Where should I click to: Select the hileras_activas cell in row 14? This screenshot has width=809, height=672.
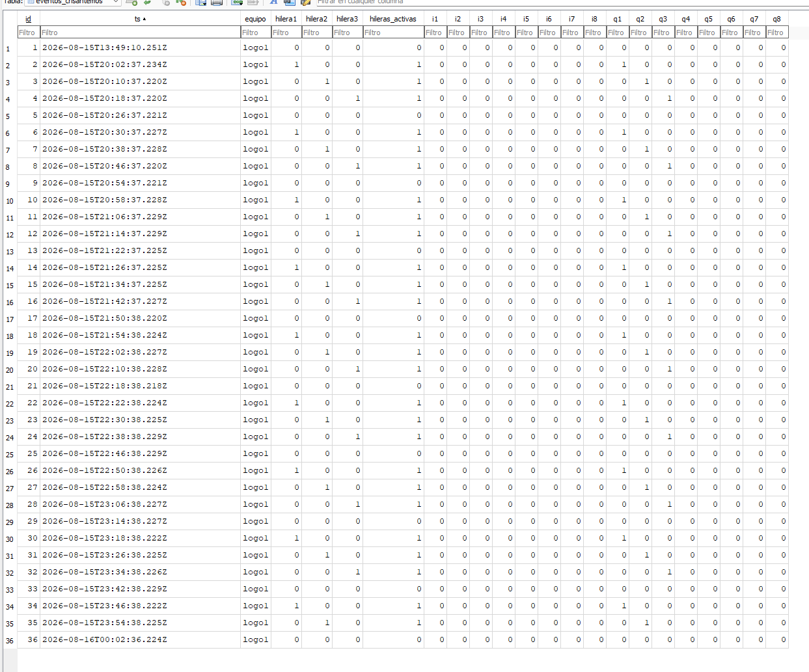click(393, 267)
